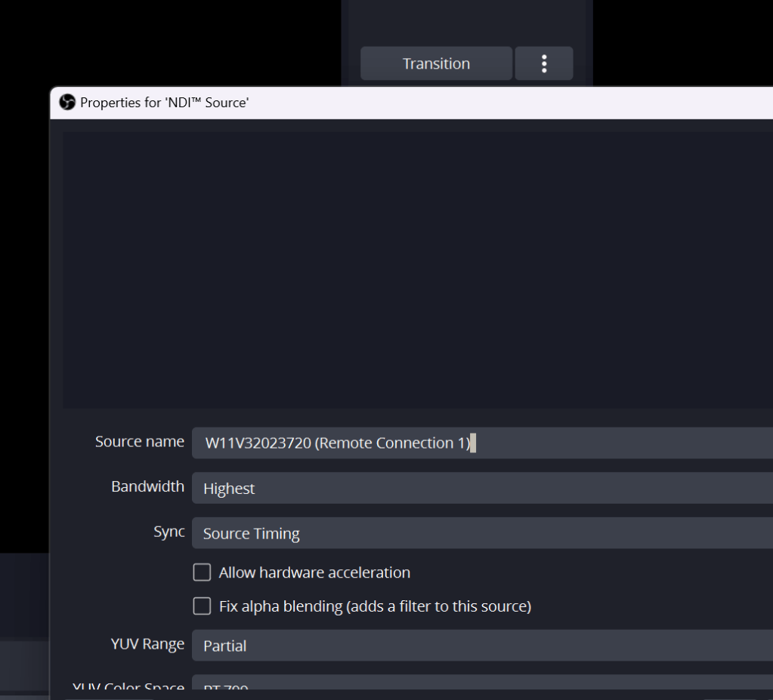This screenshot has width=773, height=700.
Task: Click the OBS logo in Properties title bar
Action: [67, 103]
